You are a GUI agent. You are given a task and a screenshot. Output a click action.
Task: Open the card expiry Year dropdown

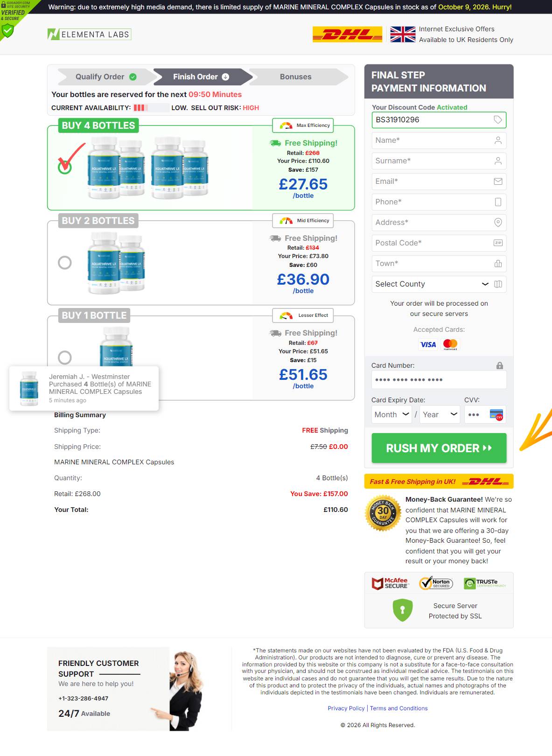pos(440,414)
